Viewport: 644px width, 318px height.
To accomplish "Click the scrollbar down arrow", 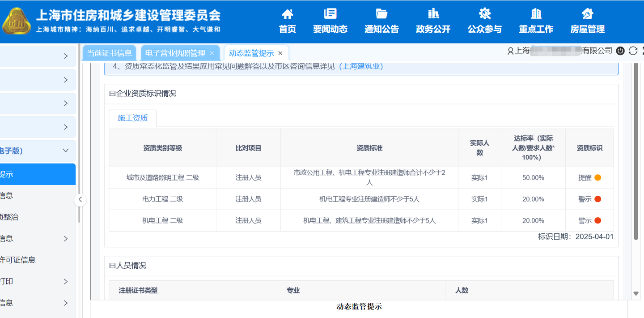I will click(636, 294).
